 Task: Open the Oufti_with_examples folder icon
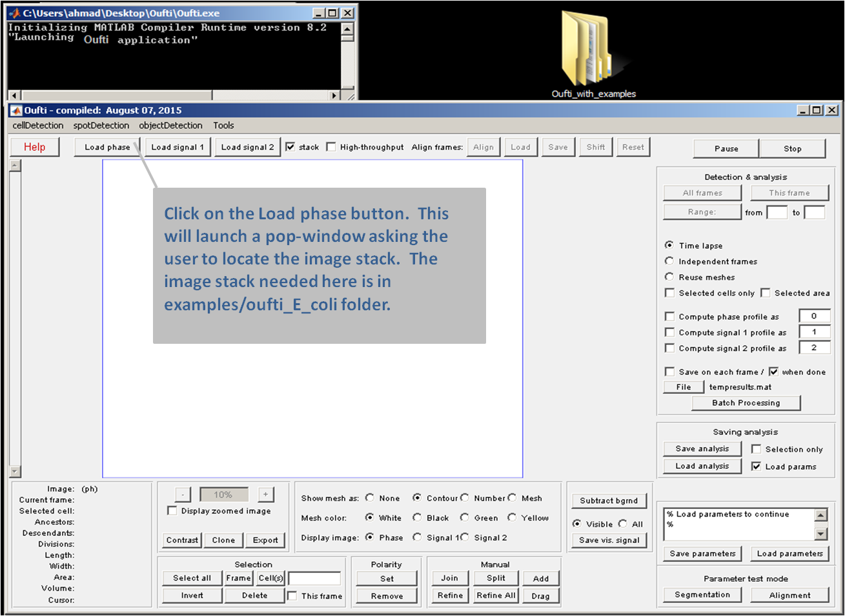click(x=593, y=55)
